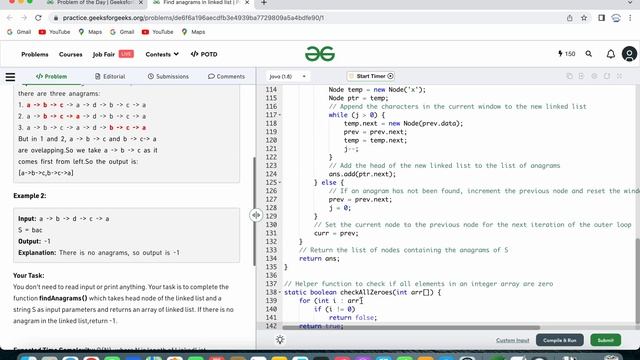The width and height of the screenshot is (640, 360).
Task: Open the Java (1.8) language dropdown
Action: pyautogui.click(x=287, y=76)
